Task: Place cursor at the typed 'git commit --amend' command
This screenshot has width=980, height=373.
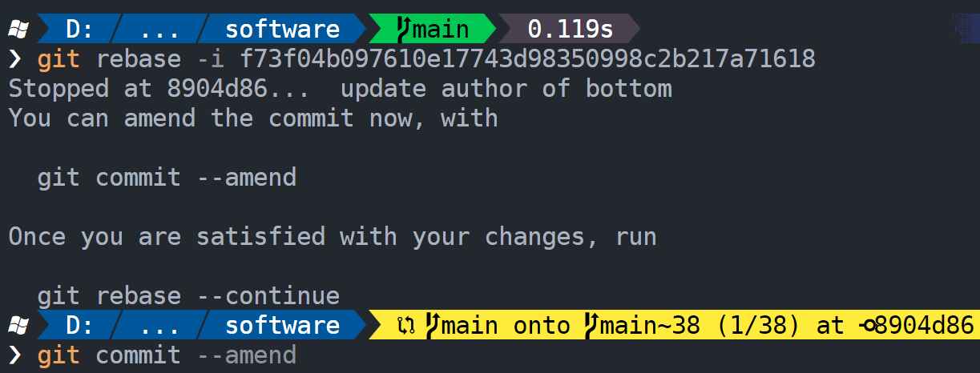Action: click(167, 355)
